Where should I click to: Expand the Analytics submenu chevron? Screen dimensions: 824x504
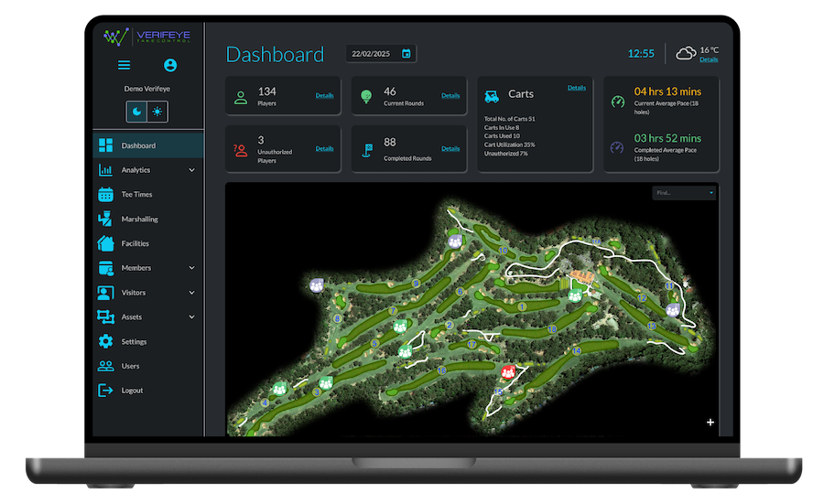tap(192, 170)
